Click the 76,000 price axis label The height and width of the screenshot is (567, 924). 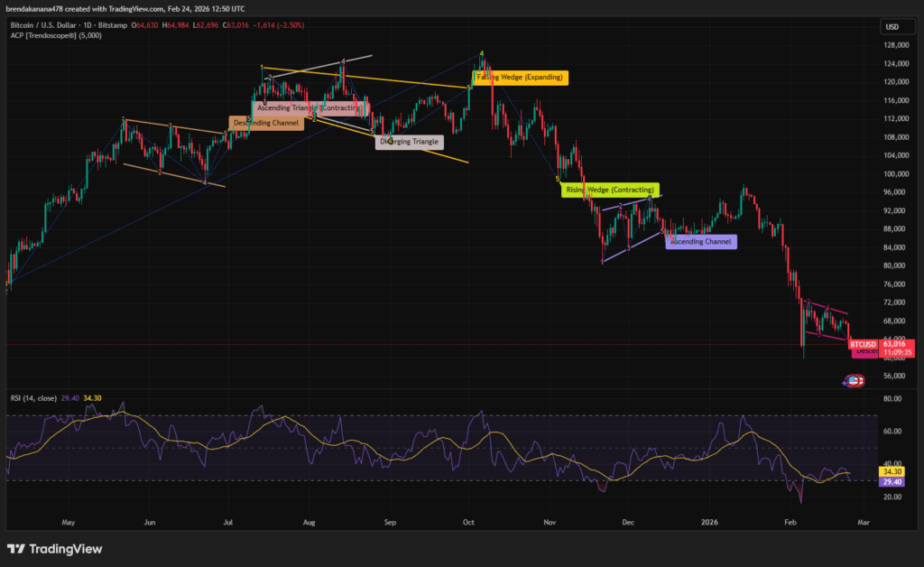click(x=894, y=284)
